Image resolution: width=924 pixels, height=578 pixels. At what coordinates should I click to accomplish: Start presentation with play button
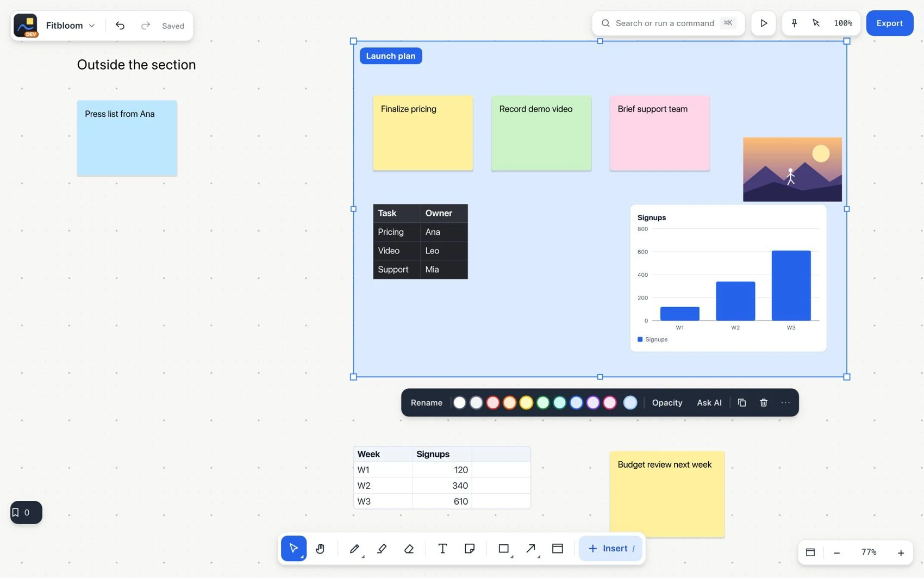(x=764, y=23)
